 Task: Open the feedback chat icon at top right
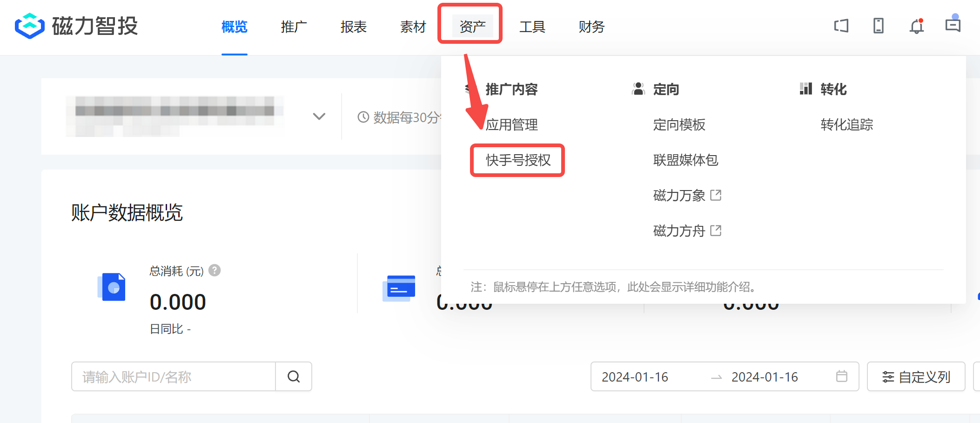[953, 27]
